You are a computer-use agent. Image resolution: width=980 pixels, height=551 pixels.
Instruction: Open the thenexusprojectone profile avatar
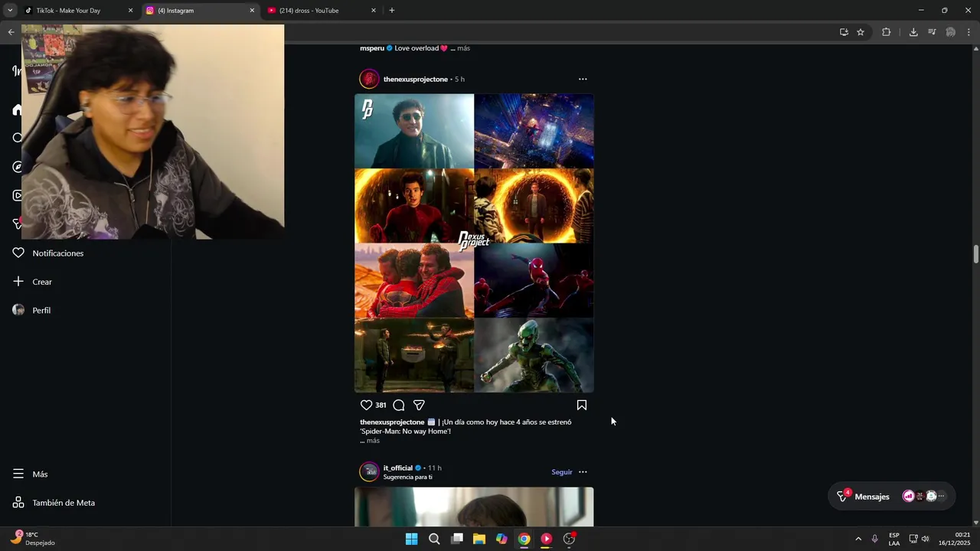(x=369, y=79)
